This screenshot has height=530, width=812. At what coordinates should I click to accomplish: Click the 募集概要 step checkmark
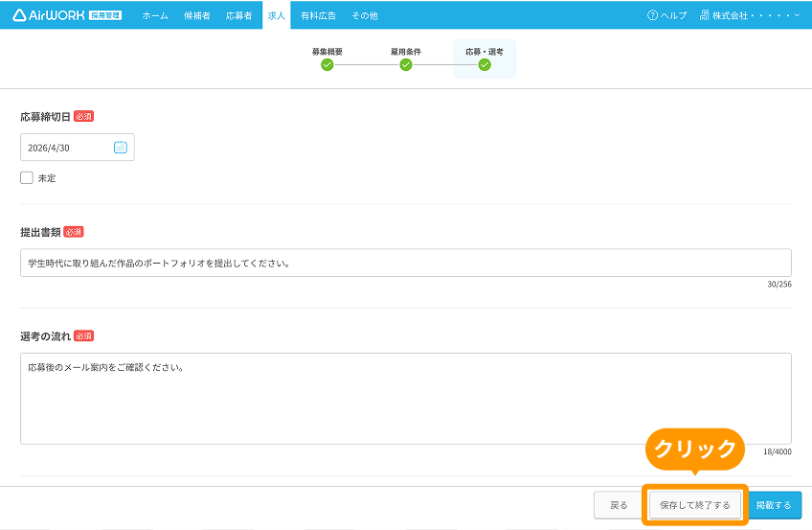pyautogui.click(x=327, y=65)
